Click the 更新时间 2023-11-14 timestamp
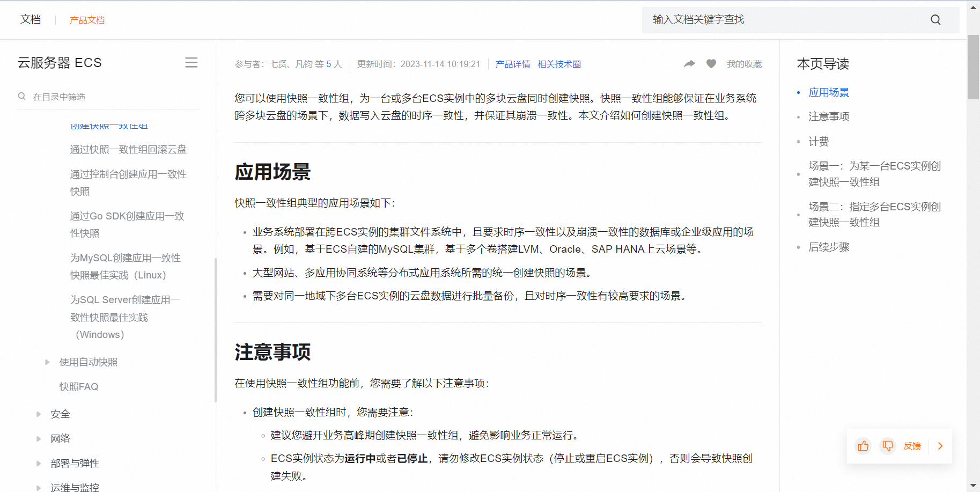Image resolution: width=980 pixels, height=492 pixels. point(419,64)
